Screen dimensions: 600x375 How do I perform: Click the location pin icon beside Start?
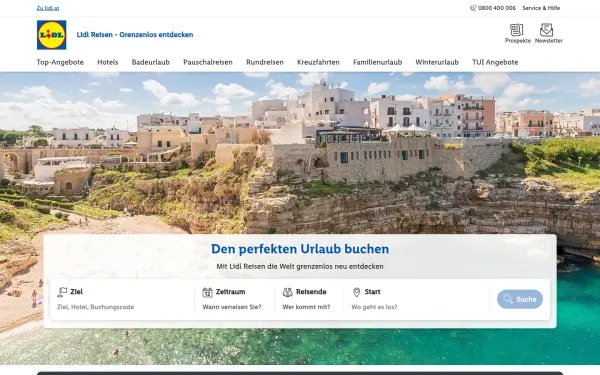356,292
